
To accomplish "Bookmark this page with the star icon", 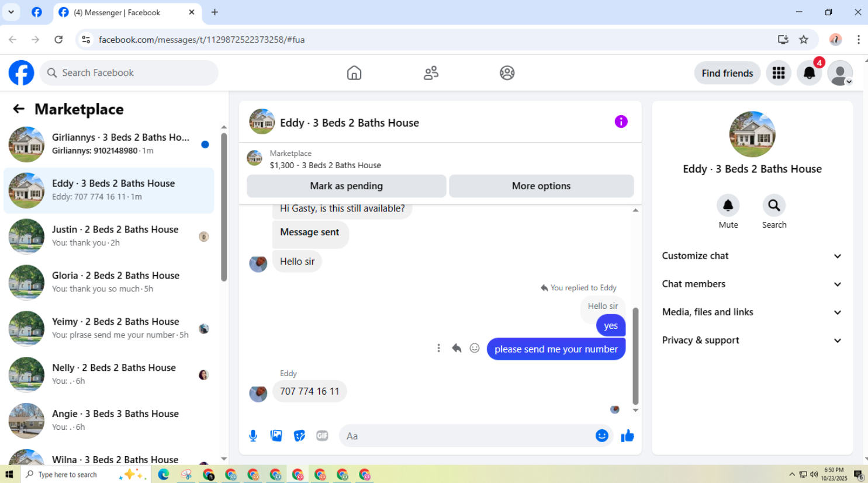I will 804,40.
